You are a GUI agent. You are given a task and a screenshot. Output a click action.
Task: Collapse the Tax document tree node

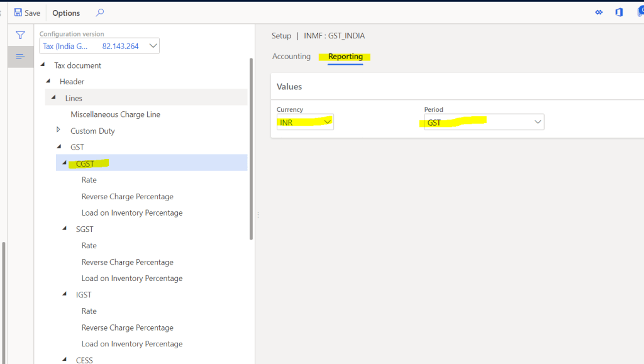[x=43, y=65]
